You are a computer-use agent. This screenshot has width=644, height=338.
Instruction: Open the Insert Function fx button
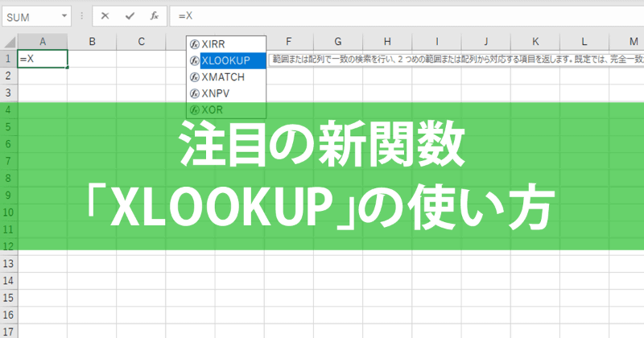tap(154, 16)
